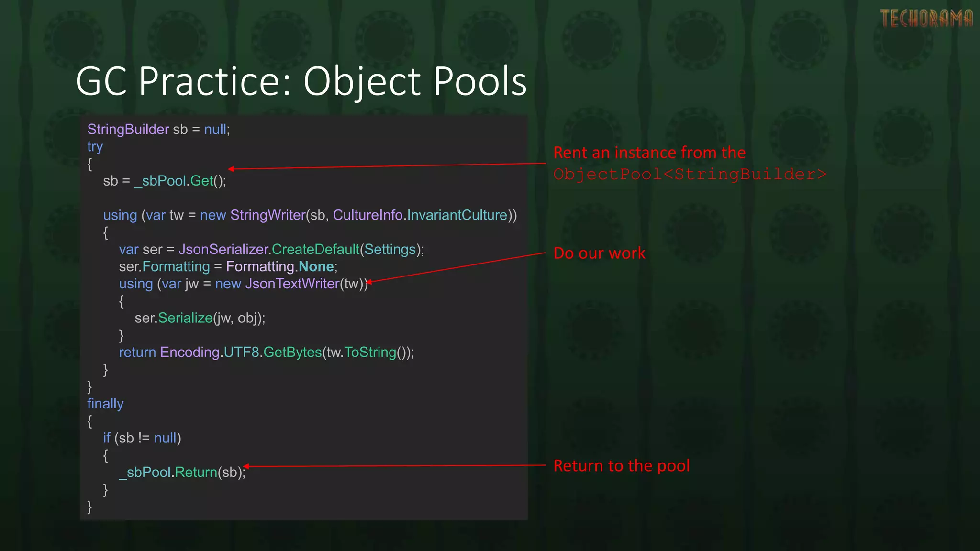Click the line 'ser.Serialize(jw, obj);'

pos(200,318)
